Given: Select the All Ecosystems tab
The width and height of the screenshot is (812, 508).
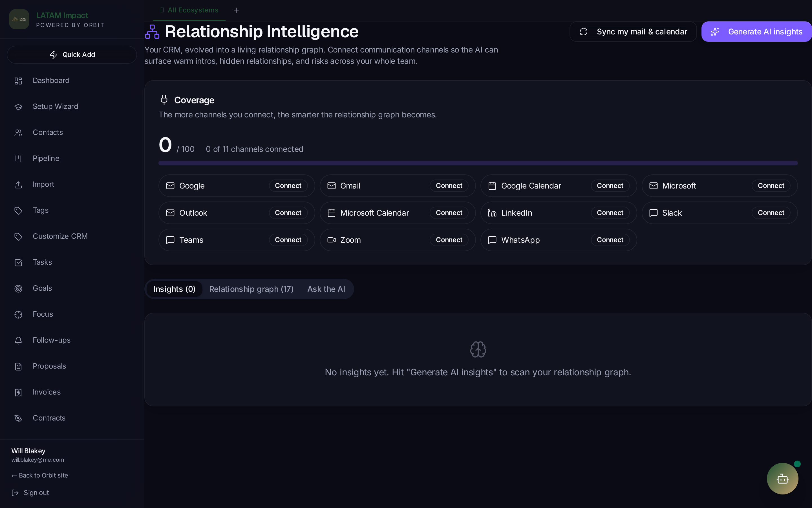Looking at the screenshot, I should 189,10.
